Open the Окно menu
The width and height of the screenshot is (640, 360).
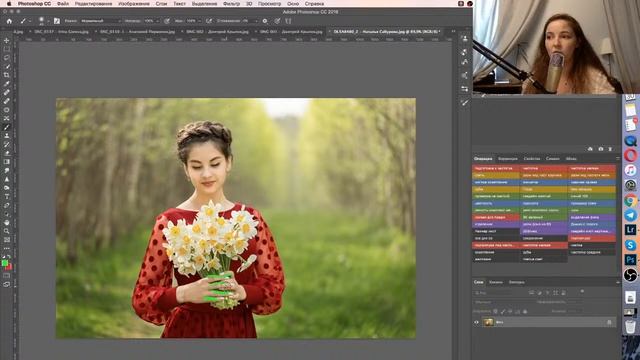point(293,4)
